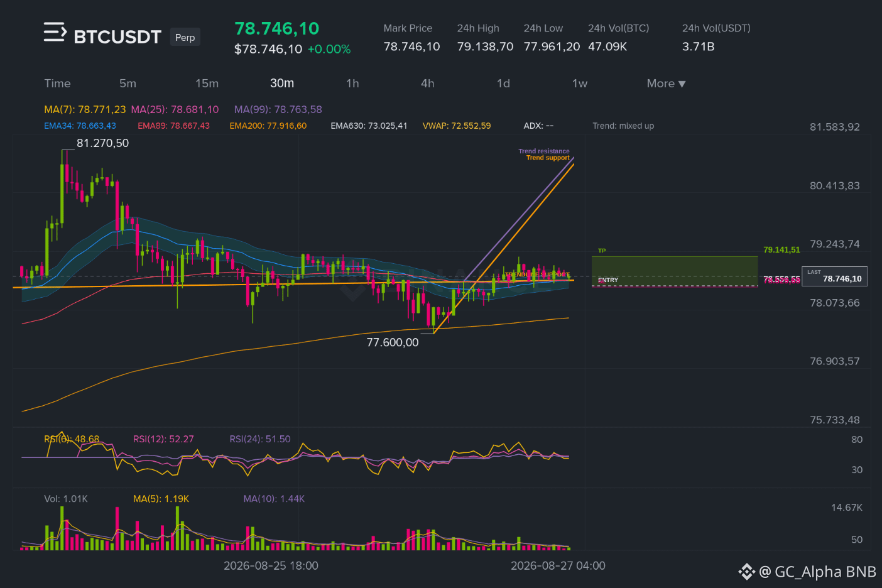Screen dimensions: 882x588
Task: Select the 1d timeframe tab
Action: coord(503,84)
